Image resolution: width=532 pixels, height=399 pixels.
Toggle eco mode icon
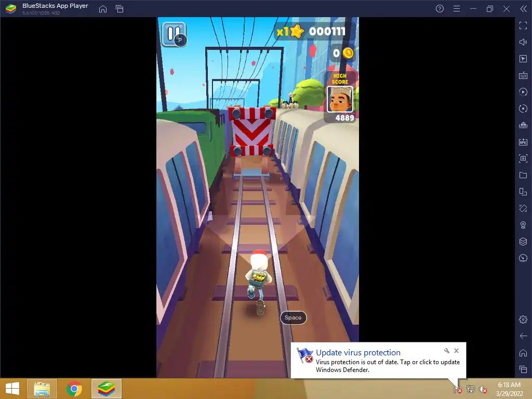click(523, 258)
